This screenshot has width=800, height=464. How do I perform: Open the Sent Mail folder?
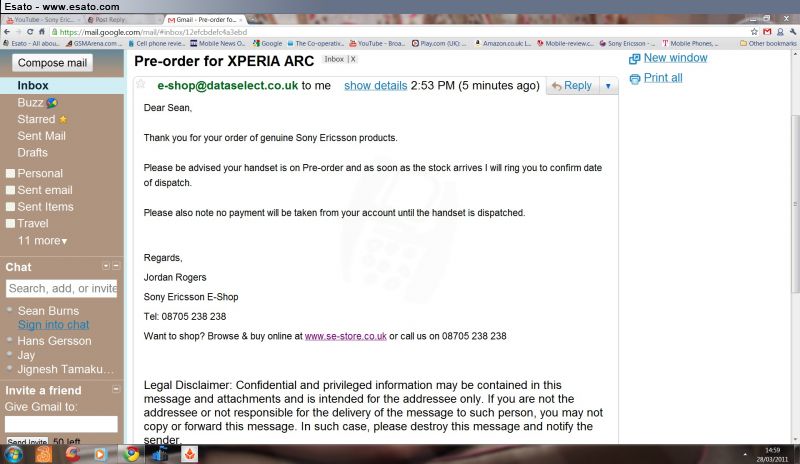pyautogui.click(x=41, y=136)
